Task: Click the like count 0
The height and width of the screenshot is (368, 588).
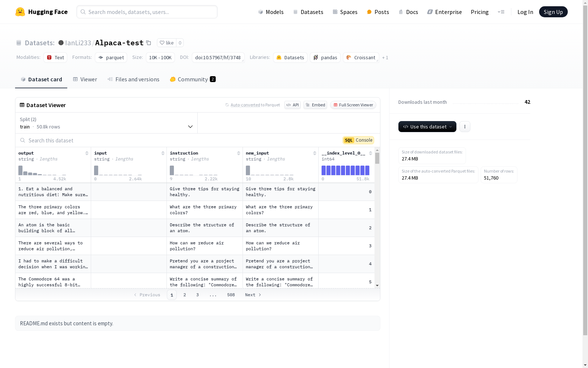Action: [x=180, y=43]
